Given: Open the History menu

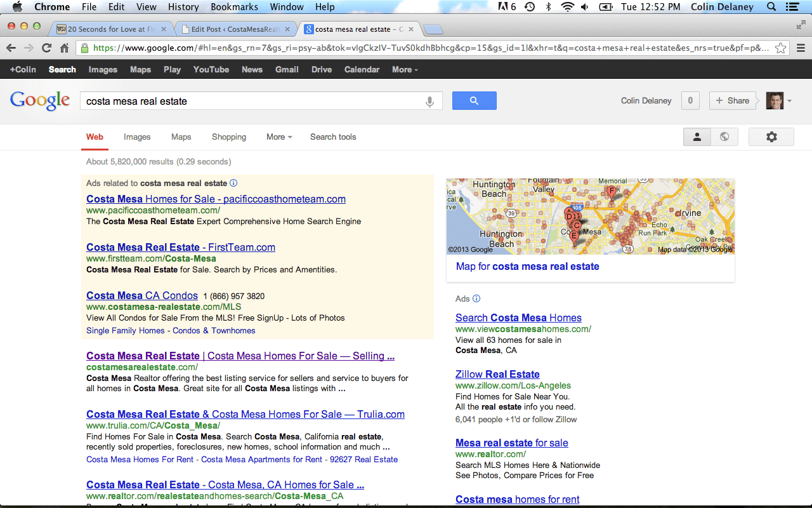Looking at the screenshot, I should (x=183, y=7).
